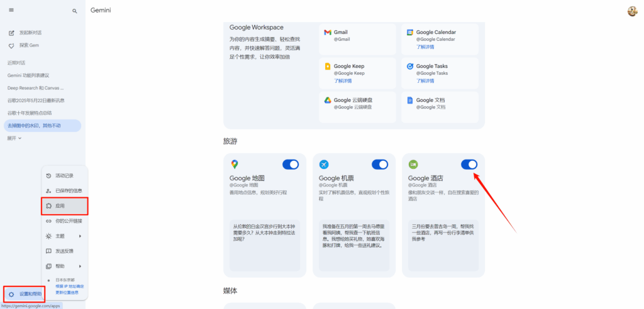Disable the Google 酒店 switch
The image size is (644, 309).
point(469,165)
